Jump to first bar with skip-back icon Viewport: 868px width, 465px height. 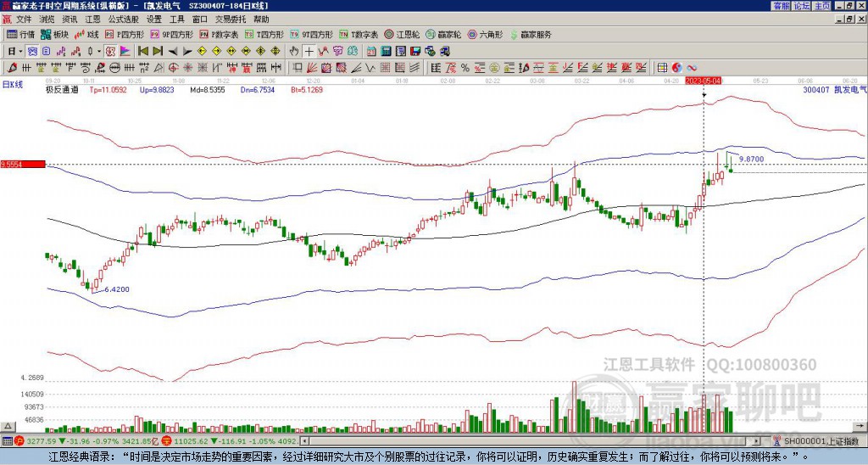click(142, 52)
